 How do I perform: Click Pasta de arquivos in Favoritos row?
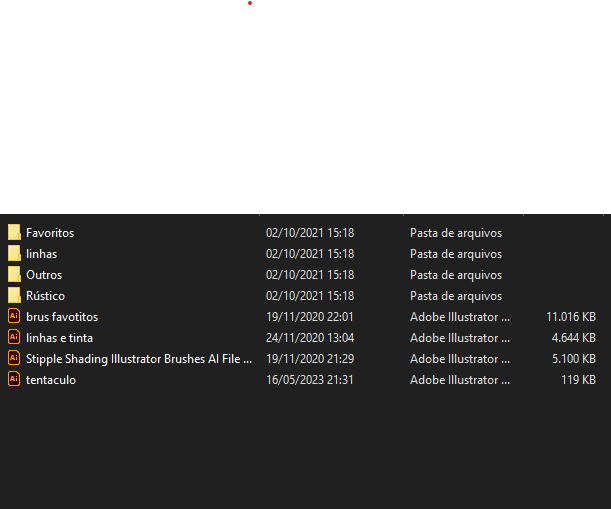[x=456, y=233]
